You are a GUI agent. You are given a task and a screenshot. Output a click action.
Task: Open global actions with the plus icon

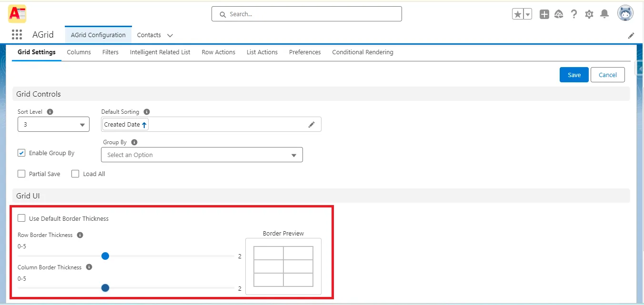tap(544, 14)
